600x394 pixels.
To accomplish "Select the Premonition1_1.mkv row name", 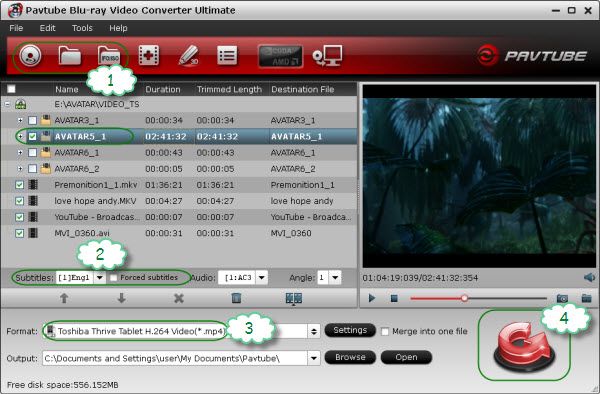I will [96, 185].
